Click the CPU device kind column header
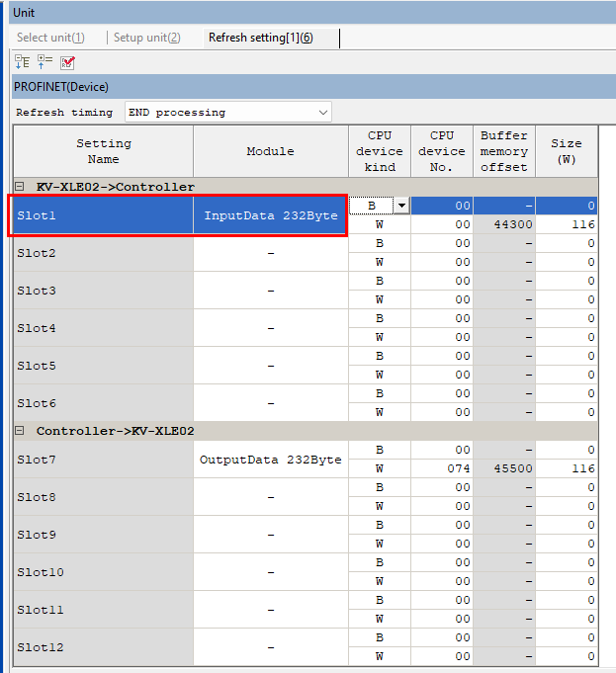This screenshot has width=616, height=673. (380, 151)
